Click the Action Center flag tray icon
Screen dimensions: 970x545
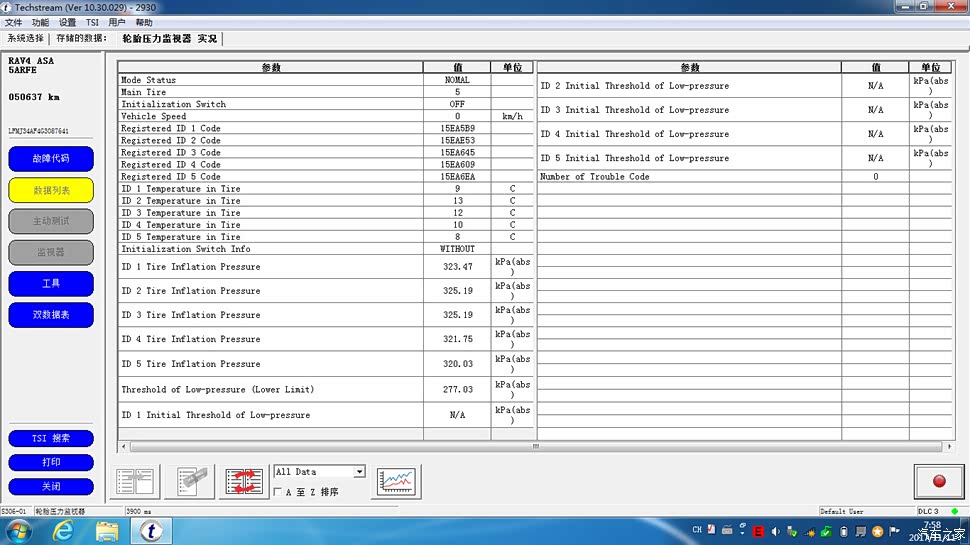(894, 531)
